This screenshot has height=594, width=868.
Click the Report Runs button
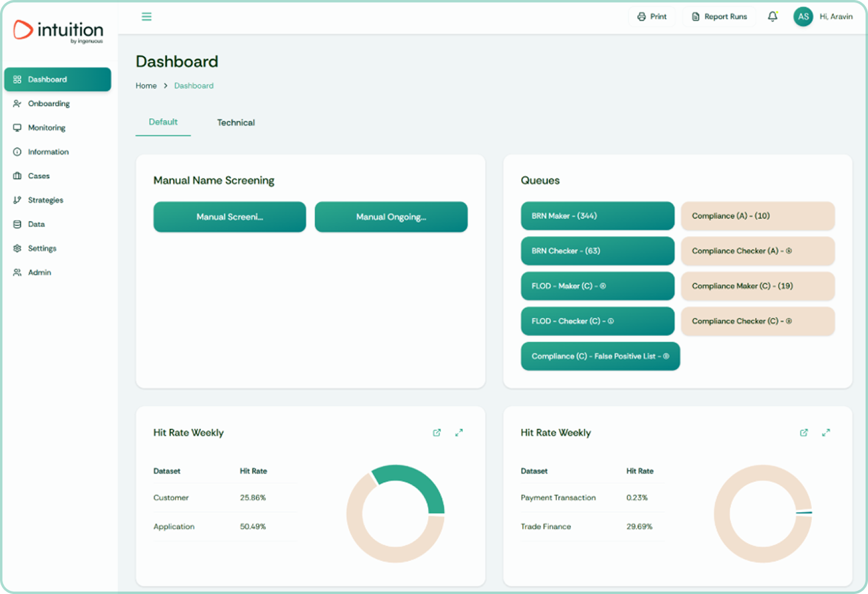pos(719,16)
